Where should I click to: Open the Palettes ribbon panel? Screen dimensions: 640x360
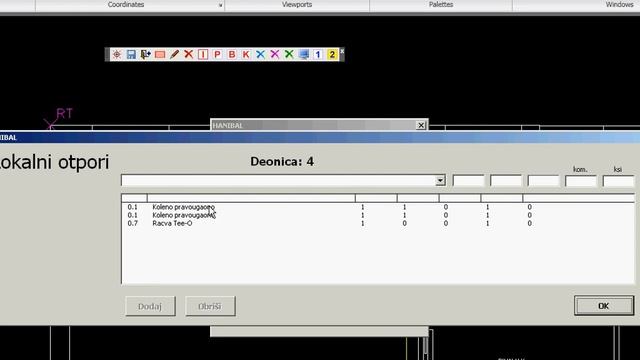click(x=441, y=4)
